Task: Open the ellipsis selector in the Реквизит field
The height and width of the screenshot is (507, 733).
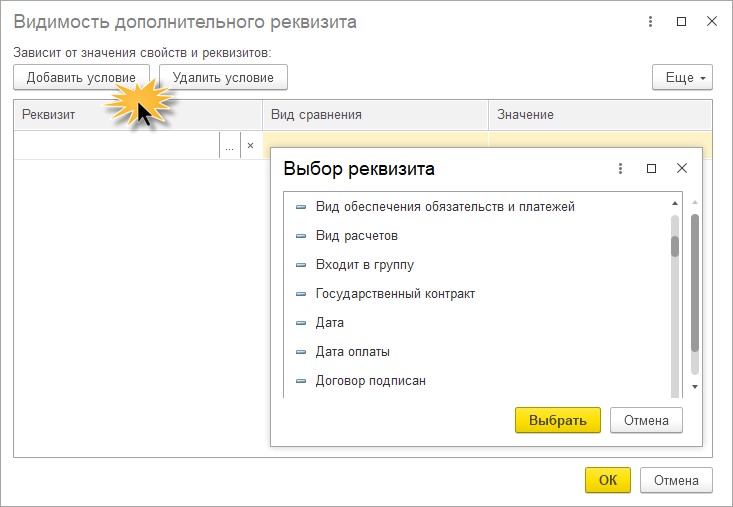Action: coord(229,146)
